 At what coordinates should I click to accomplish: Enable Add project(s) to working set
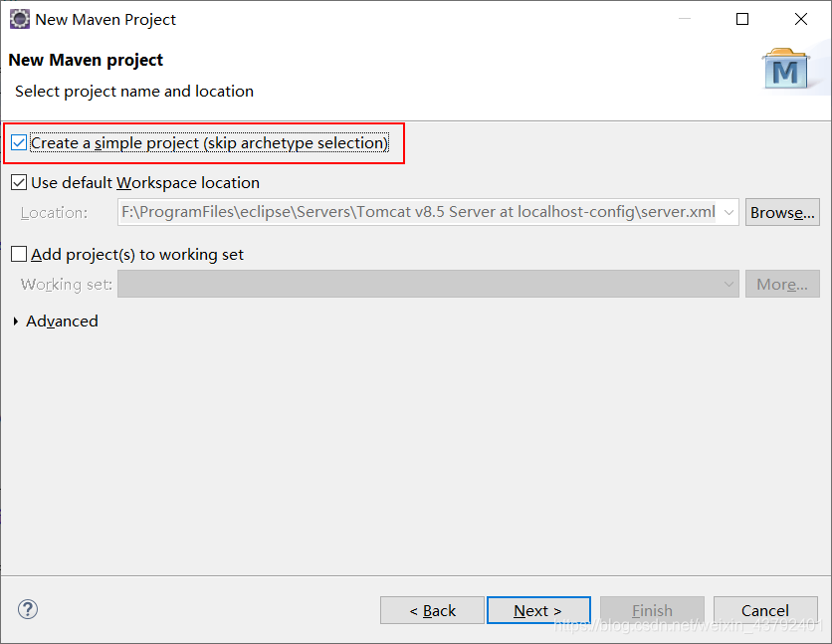coord(18,254)
